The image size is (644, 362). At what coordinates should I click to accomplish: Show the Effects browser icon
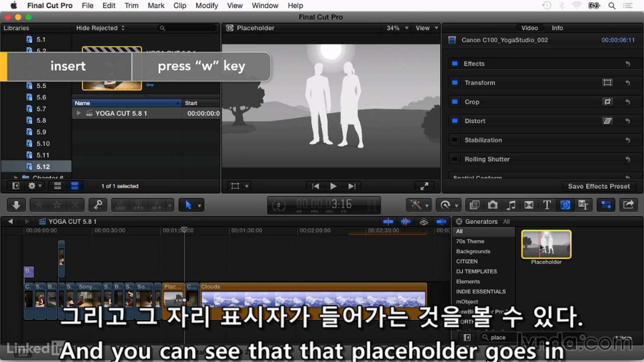[474, 205]
